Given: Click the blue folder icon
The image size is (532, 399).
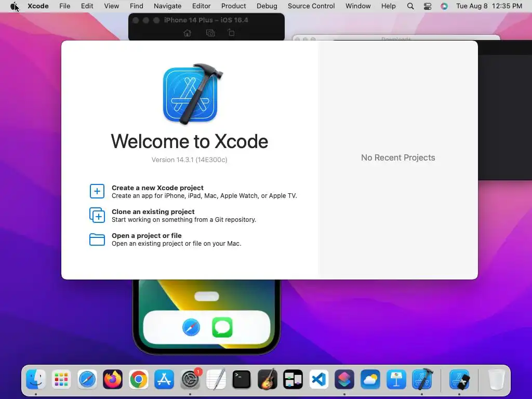Looking at the screenshot, I should [x=97, y=239].
